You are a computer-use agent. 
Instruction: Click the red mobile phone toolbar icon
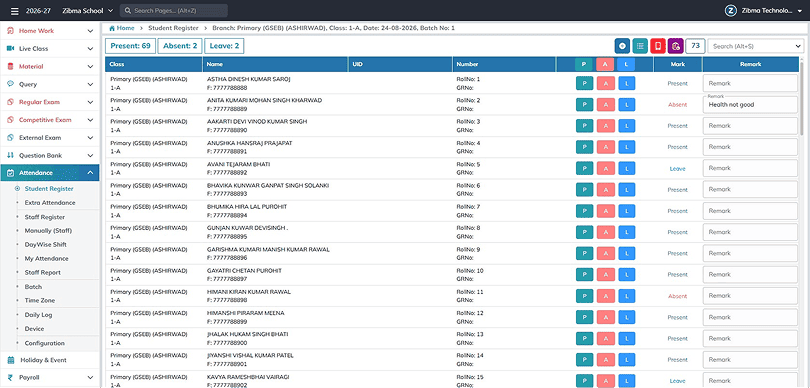pos(658,46)
